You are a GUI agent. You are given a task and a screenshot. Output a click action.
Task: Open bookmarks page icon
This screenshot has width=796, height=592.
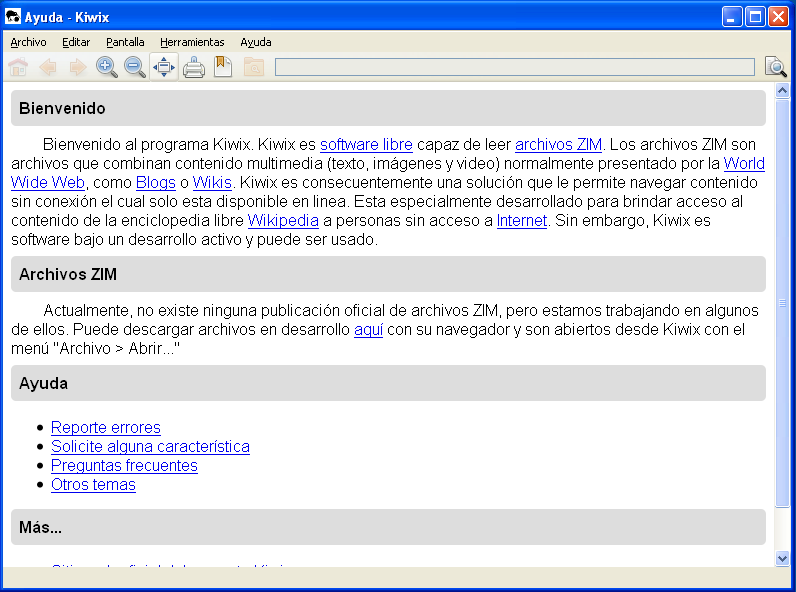223,67
